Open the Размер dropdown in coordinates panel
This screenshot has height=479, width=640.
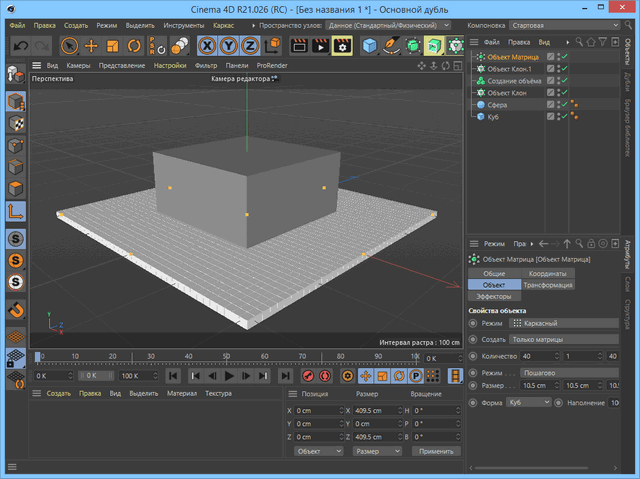377,451
